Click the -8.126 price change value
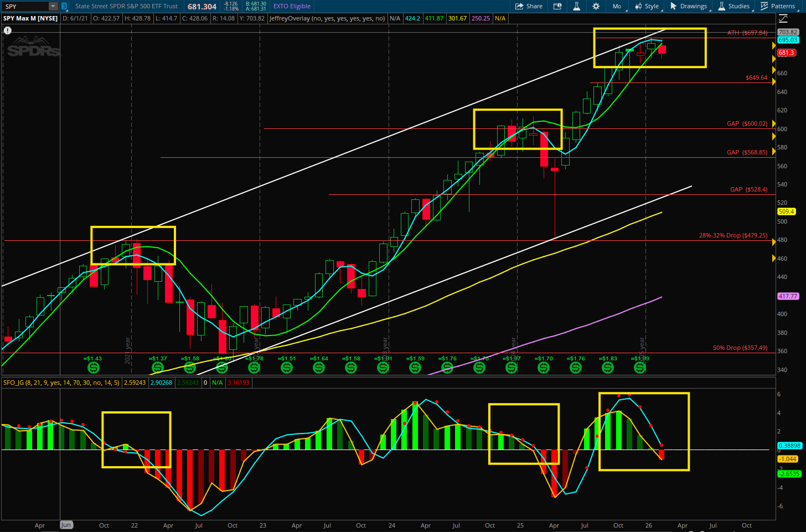Viewport: 806px width, 532px height. coord(230,4)
